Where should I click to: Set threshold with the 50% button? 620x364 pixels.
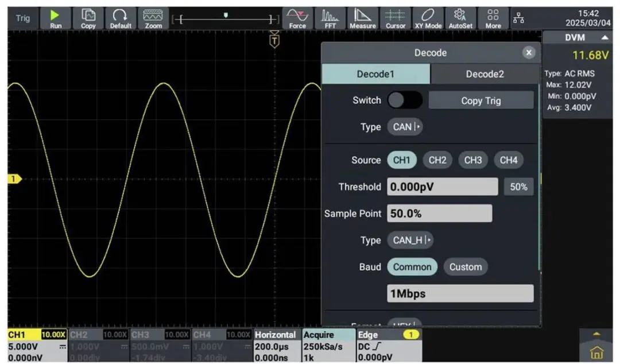(518, 187)
